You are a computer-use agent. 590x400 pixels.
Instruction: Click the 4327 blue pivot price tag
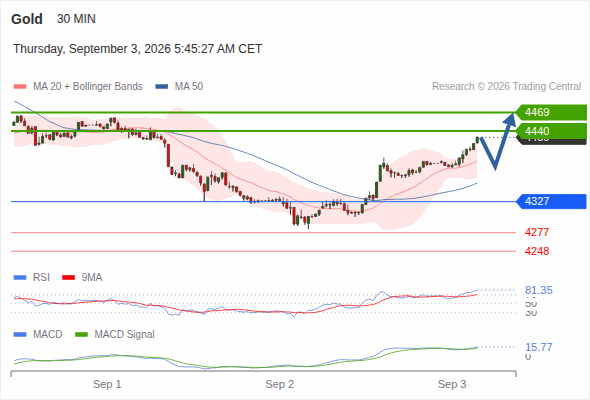551,201
